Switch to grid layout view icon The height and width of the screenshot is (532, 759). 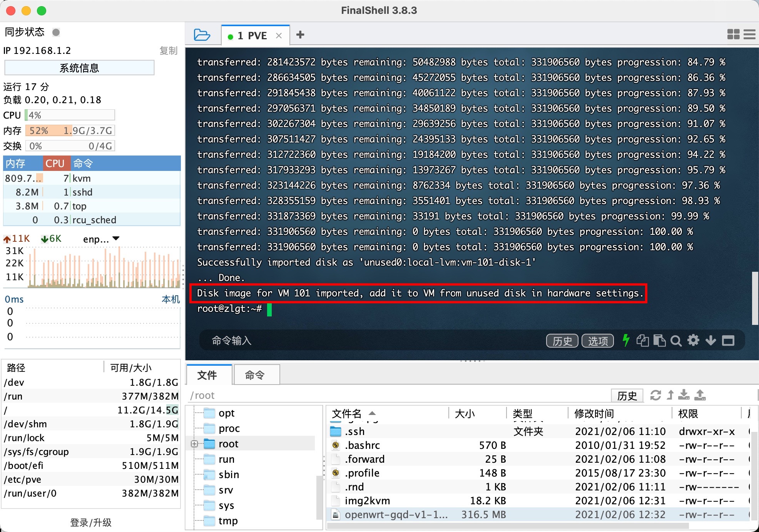click(733, 35)
